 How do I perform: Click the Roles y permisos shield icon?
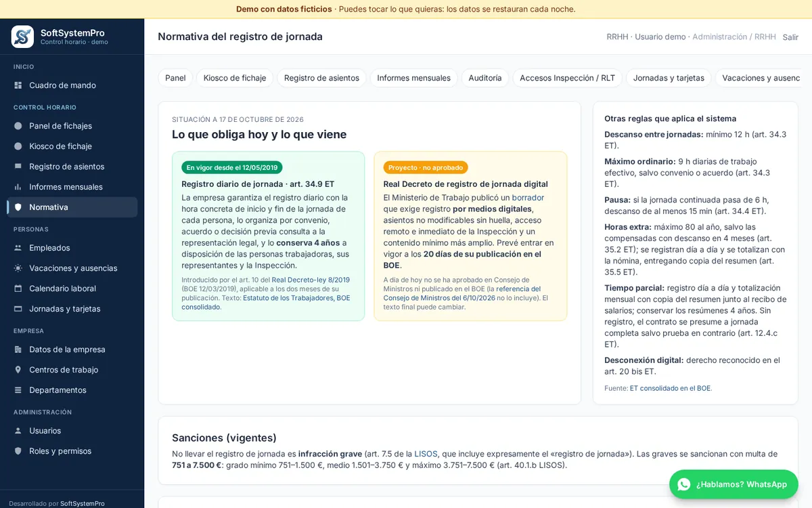(x=18, y=451)
